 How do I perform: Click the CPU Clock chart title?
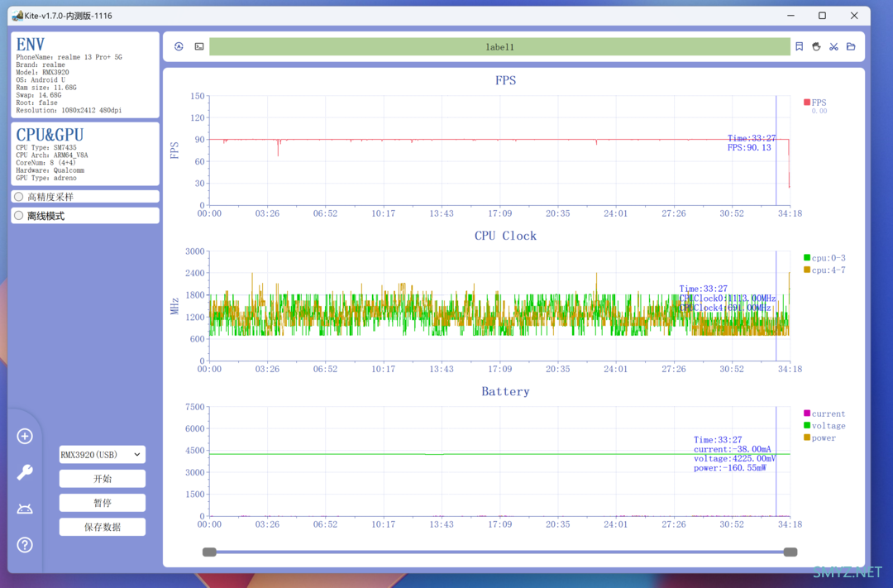click(505, 236)
